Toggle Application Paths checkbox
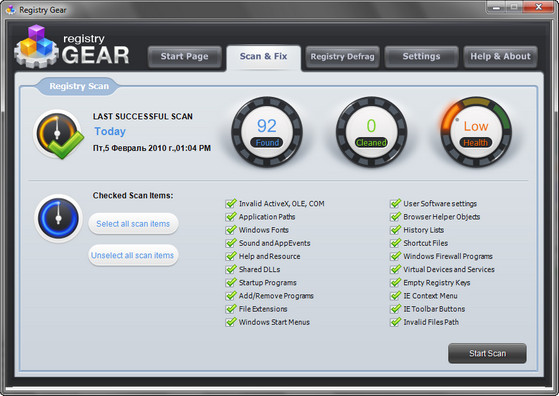559x396 pixels. coord(231,217)
